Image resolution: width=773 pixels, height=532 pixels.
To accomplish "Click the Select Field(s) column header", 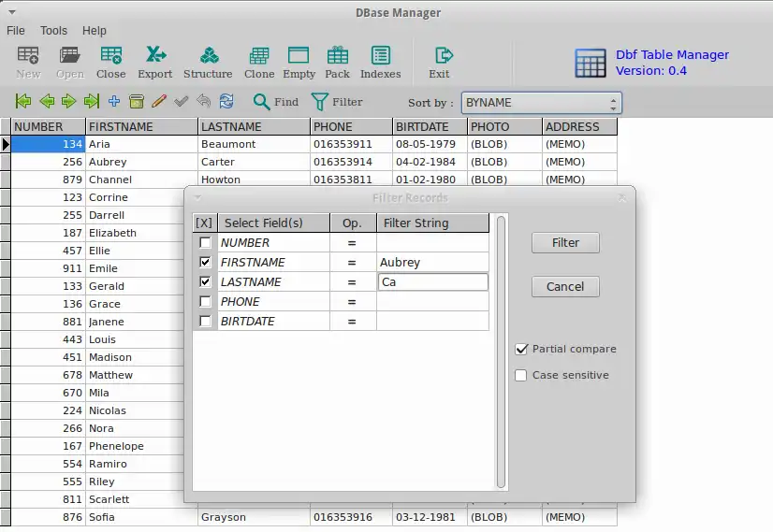I will coord(273,223).
